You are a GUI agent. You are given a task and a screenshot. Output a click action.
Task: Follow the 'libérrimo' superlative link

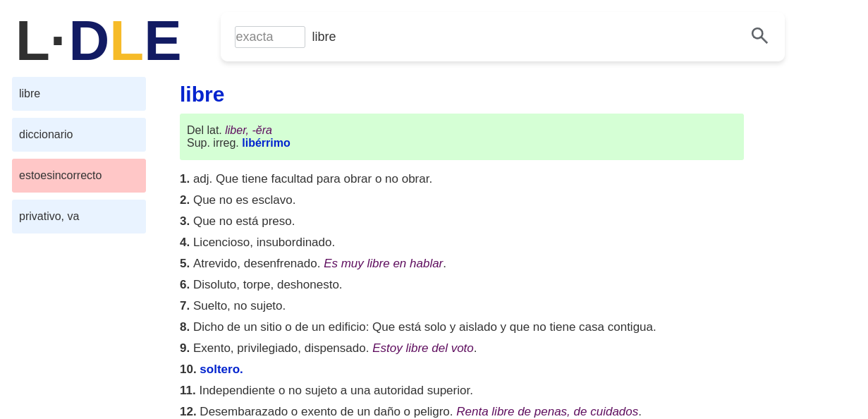click(266, 143)
